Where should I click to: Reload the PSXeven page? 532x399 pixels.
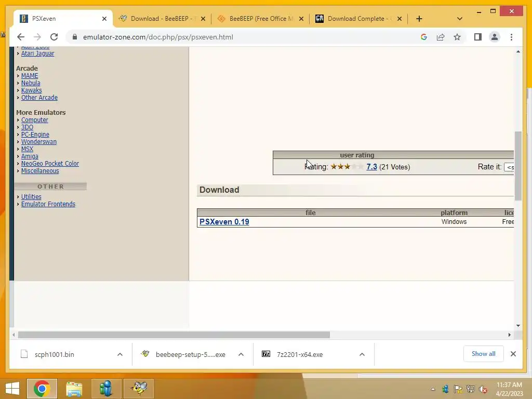pyautogui.click(x=54, y=37)
